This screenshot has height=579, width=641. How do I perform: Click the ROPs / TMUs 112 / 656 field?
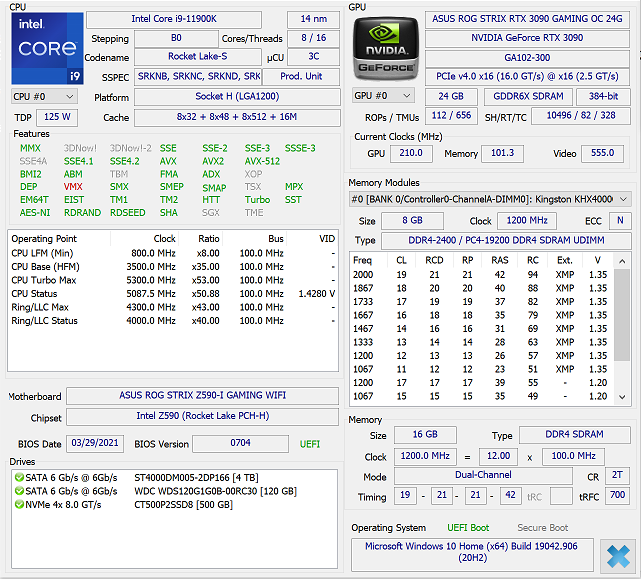(x=451, y=116)
